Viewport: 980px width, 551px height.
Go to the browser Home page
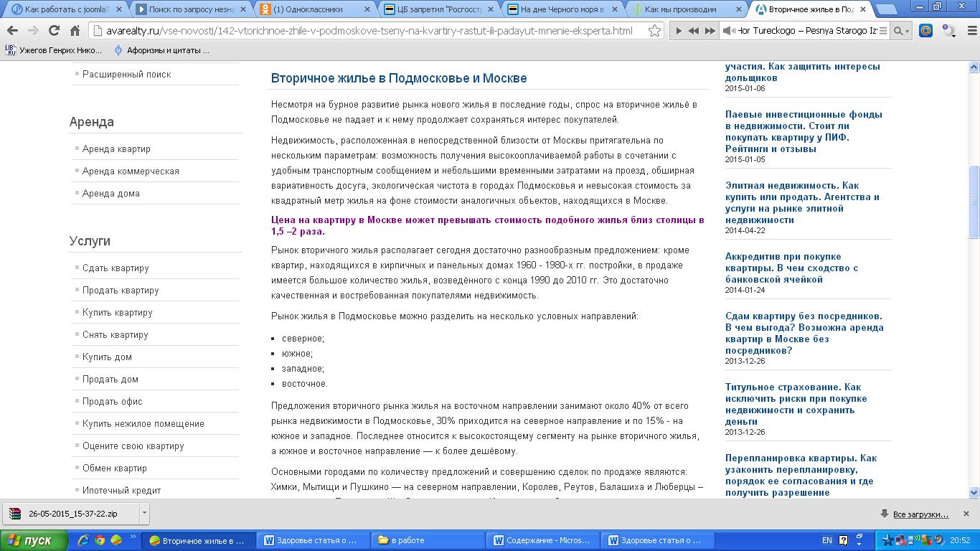[x=75, y=31]
